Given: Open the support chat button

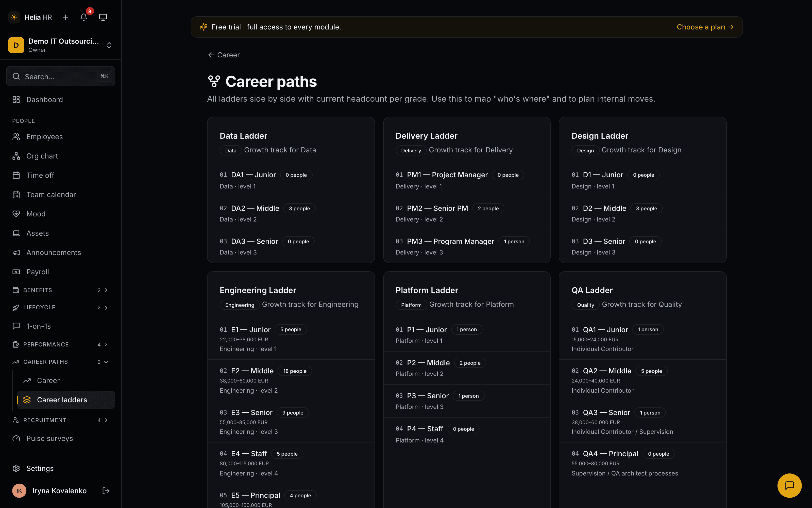Looking at the screenshot, I should click(x=789, y=485).
